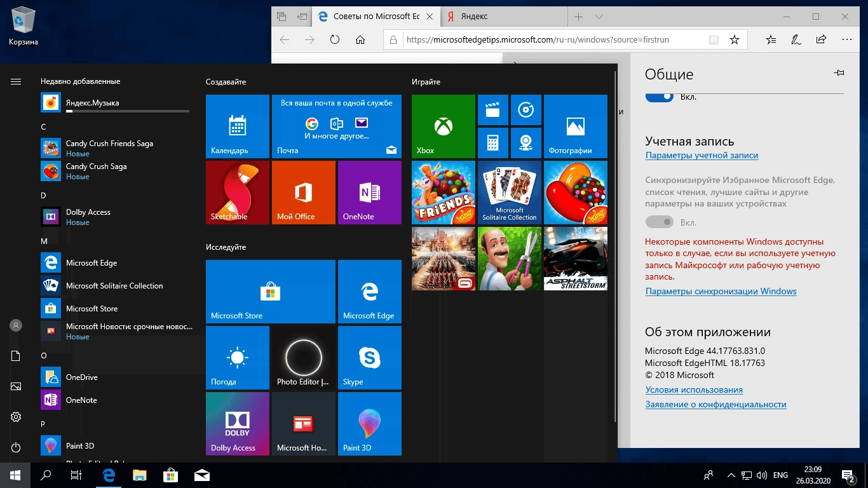The image size is (868, 488).
Task: Refresh the page in Edge
Action: [335, 39]
